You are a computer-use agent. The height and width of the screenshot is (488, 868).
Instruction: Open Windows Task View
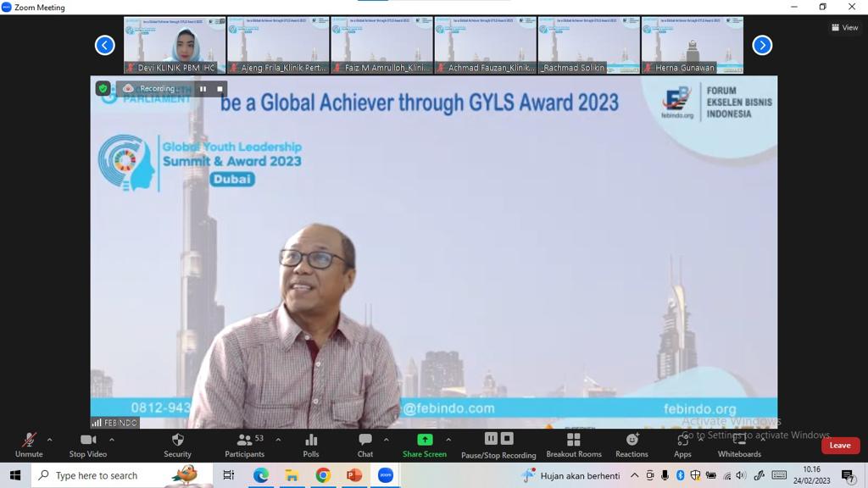coord(228,475)
